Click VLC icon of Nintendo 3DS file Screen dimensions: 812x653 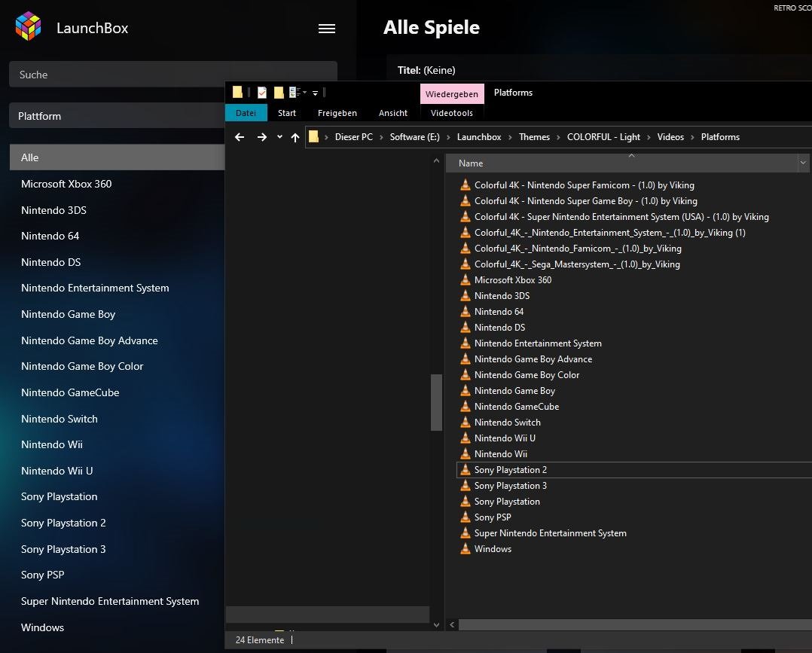pos(466,296)
